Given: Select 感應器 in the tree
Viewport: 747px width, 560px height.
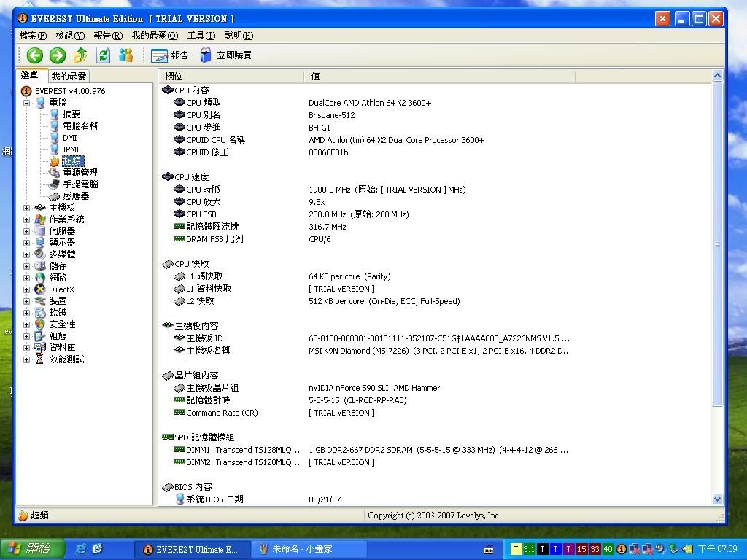Looking at the screenshot, I should [76, 196].
